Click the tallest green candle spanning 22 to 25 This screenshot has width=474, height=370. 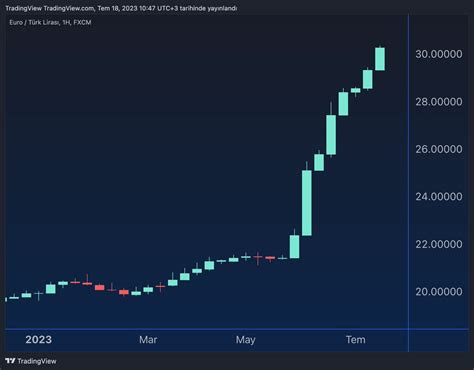coord(307,203)
